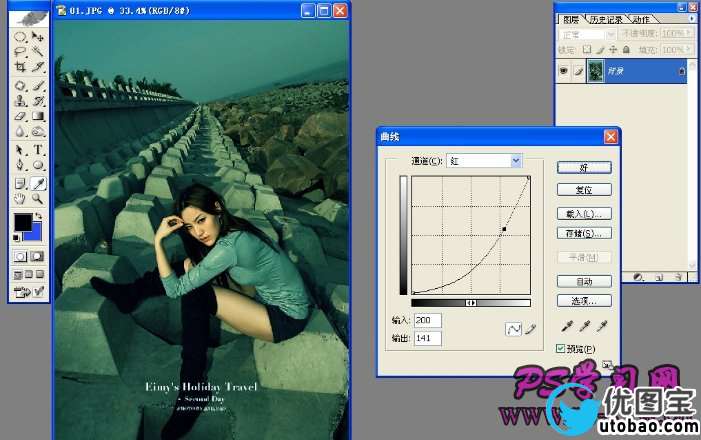
Task: Pick the gray point eyedropper in Curves
Action: pos(585,326)
